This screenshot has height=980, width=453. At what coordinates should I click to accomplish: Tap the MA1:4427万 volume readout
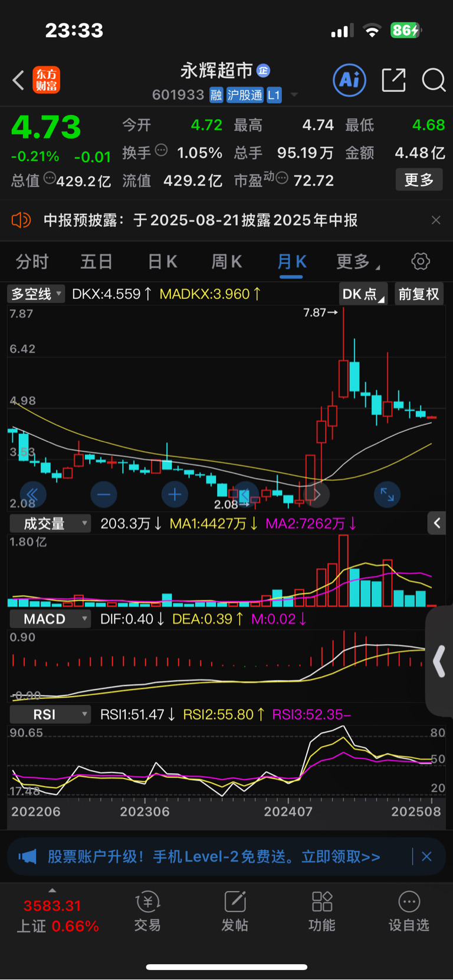point(214,523)
